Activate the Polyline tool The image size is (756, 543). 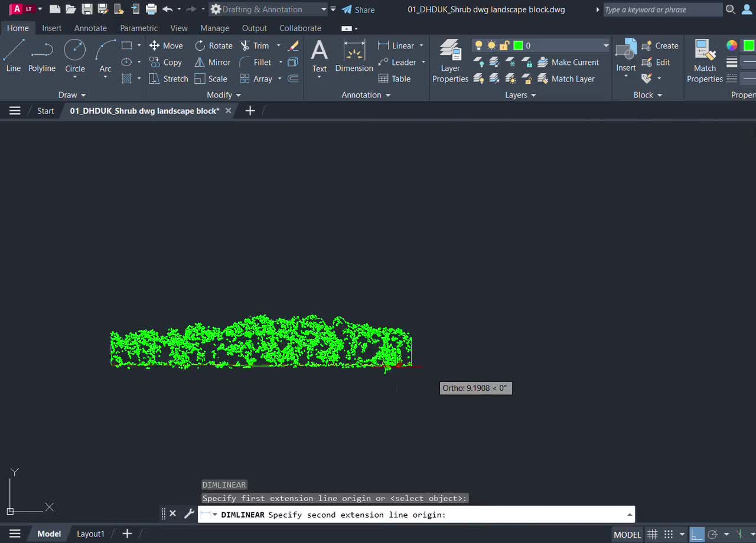(x=41, y=56)
